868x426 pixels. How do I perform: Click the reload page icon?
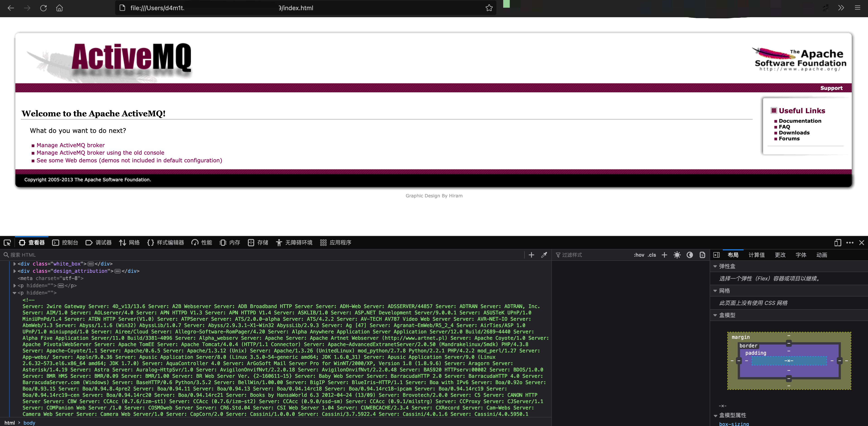pyautogui.click(x=43, y=8)
